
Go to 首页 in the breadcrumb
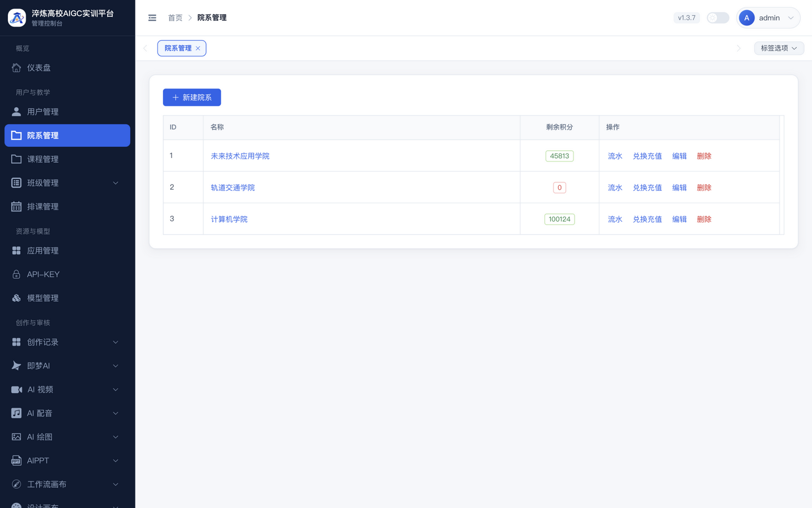coord(175,18)
